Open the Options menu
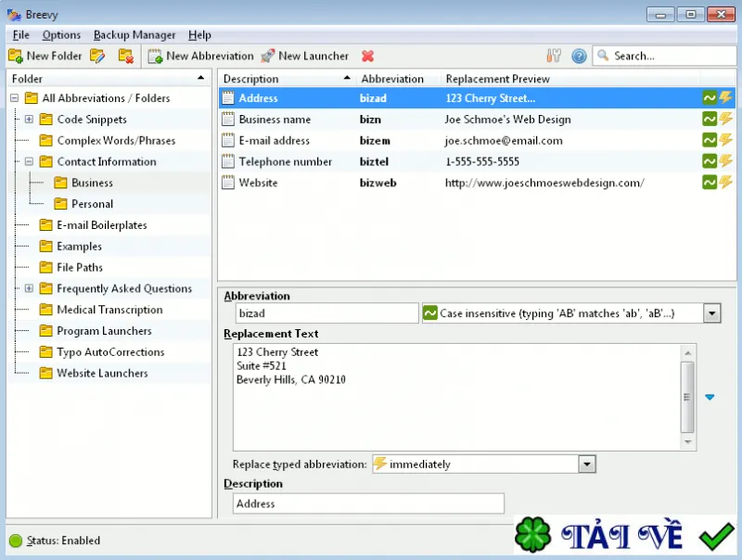Screen dimensions: 742x560 click(61, 35)
